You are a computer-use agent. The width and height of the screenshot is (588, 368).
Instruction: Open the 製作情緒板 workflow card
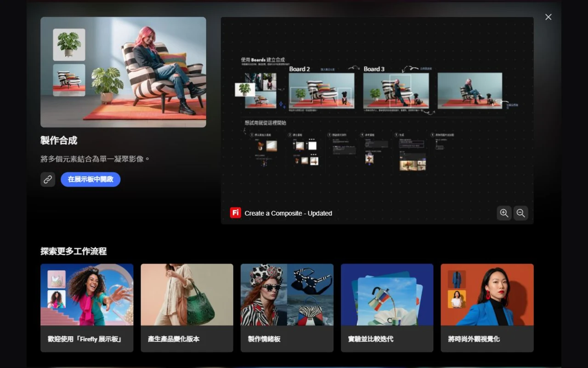coord(287,308)
